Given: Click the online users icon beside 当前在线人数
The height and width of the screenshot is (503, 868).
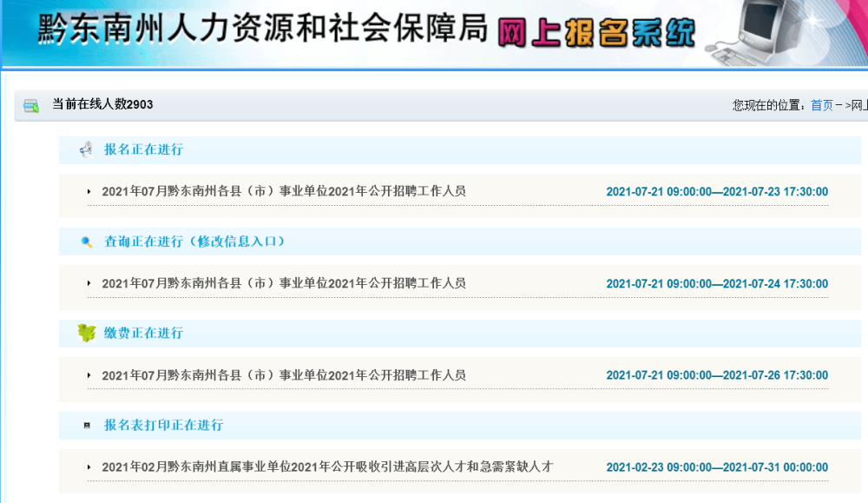Looking at the screenshot, I should tap(31, 105).
